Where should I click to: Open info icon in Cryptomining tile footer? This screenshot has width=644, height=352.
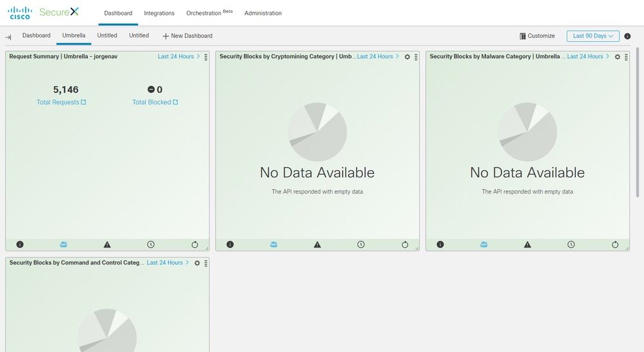point(230,244)
